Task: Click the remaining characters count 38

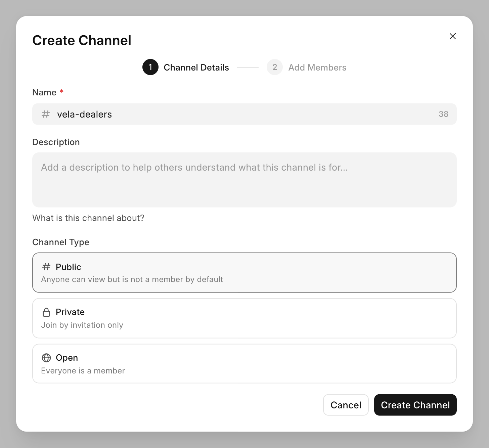Action: point(443,114)
